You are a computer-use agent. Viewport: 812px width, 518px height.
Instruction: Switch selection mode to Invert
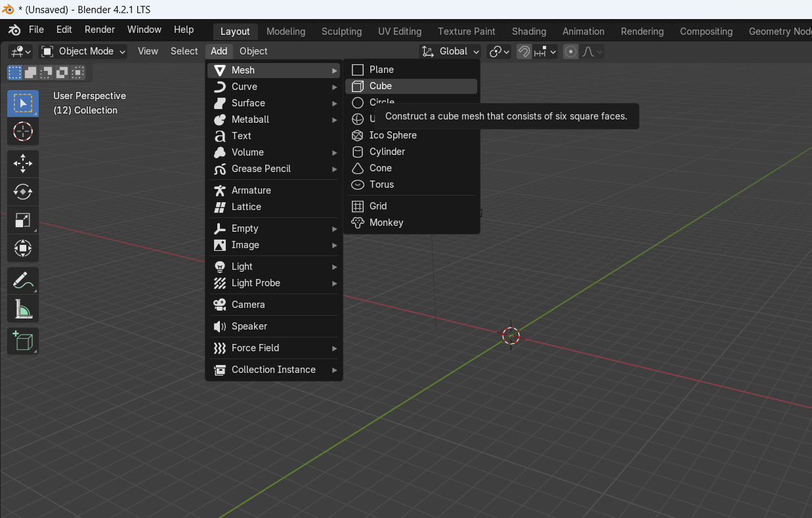[62, 72]
